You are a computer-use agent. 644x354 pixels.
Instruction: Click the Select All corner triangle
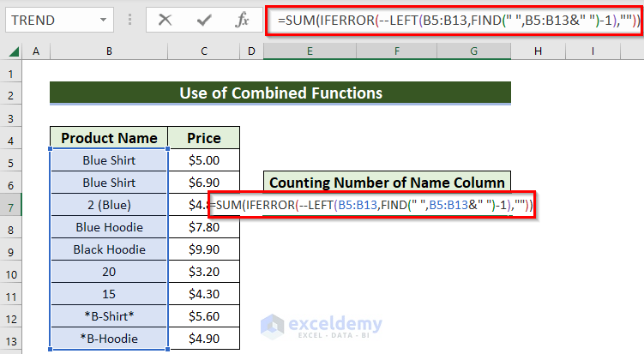click(14, 51)
